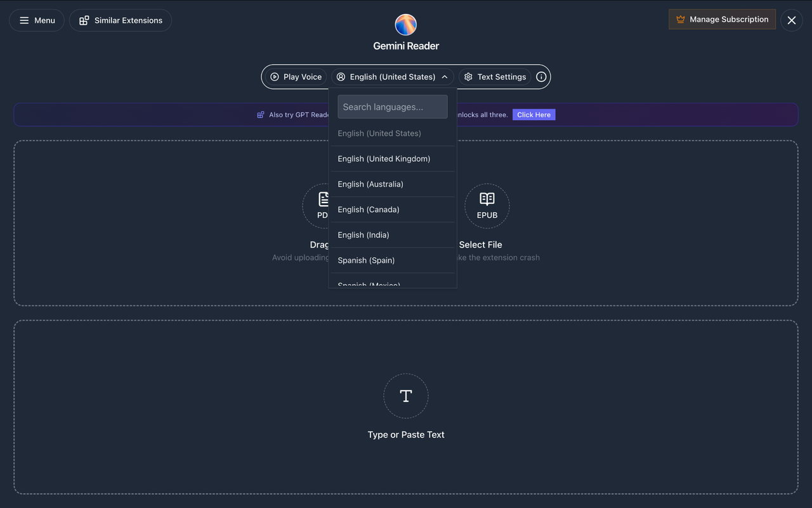Pick English (Canada) from the list

click(393, 210)
